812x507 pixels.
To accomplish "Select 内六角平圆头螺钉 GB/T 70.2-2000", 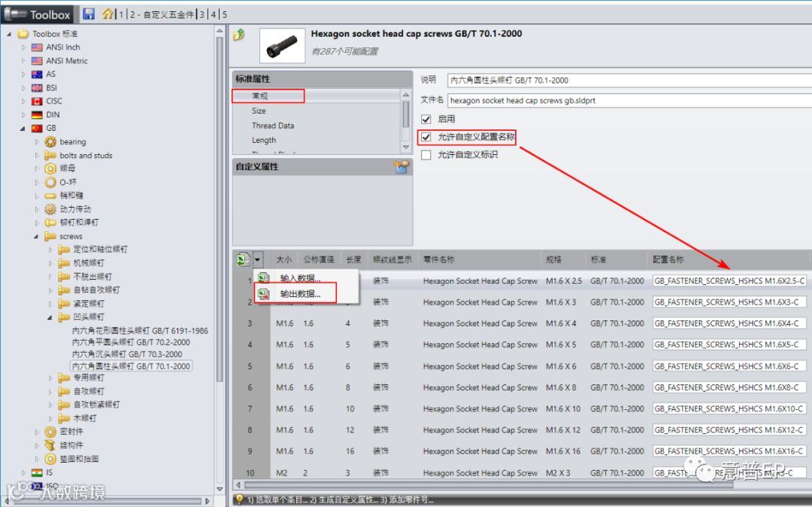I will (x=131, y=342).
